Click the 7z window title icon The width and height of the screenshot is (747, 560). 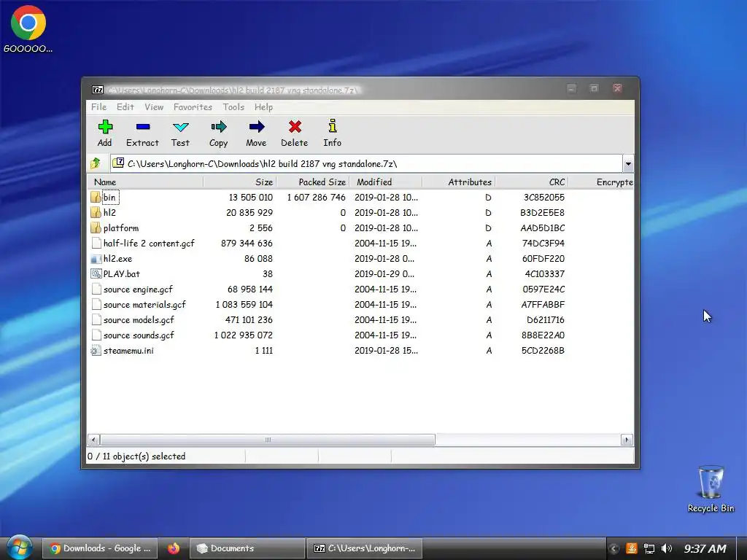click(x=98, y=90)
